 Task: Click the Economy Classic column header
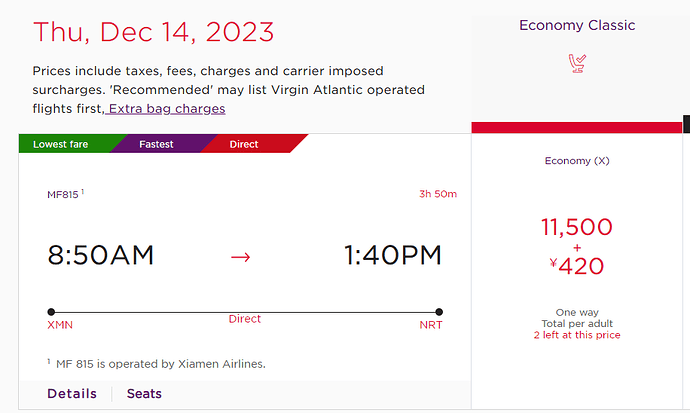(x=577, y=25)
